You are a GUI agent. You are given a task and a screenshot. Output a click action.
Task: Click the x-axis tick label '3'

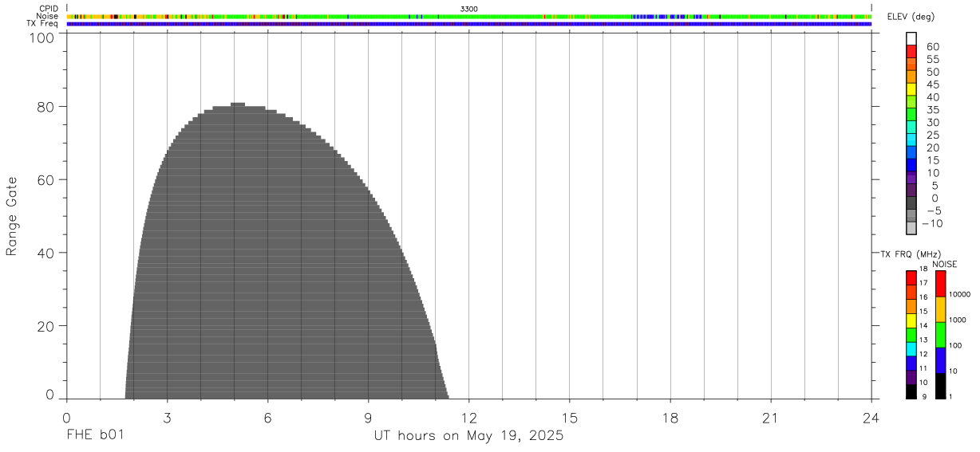pyautogui.click(x=167, y=418)
